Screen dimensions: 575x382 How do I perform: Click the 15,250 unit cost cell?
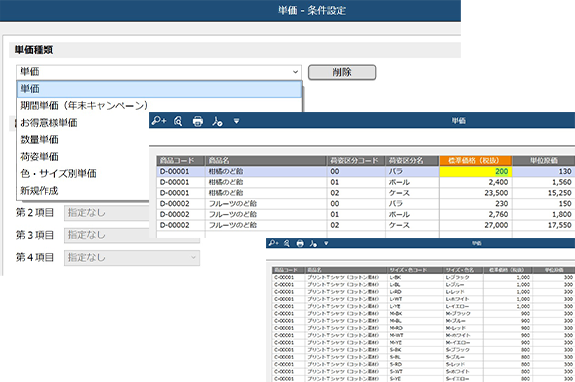tap(543, 193)
